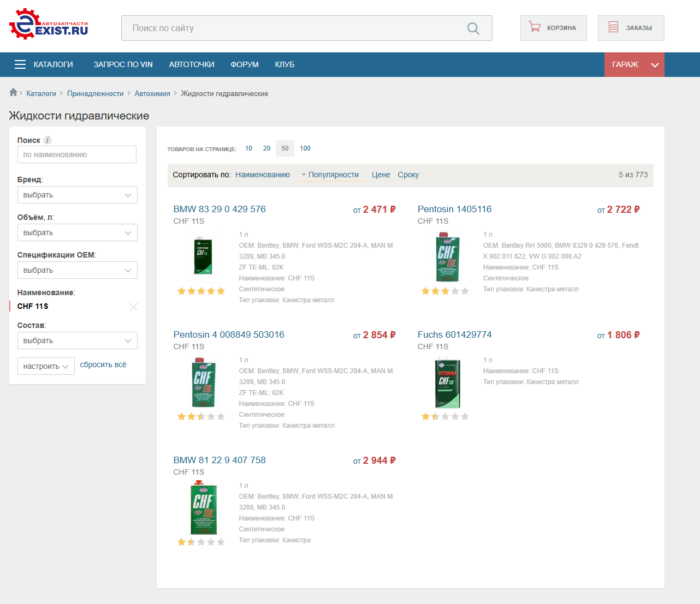The image size is (700, 604).
Task: Click сбросить всё filters link
Action: 103,364
